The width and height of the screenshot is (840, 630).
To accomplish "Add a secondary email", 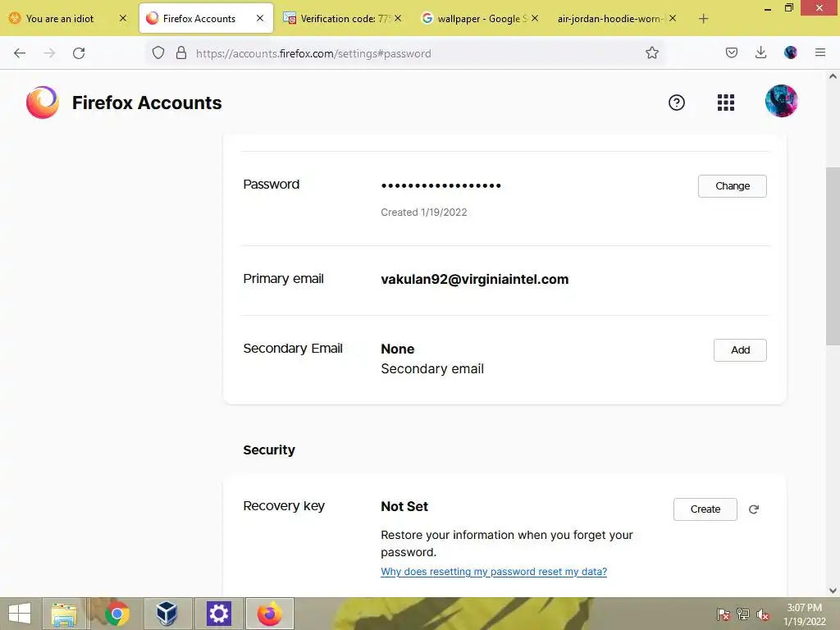I will [x=740, y=350].
